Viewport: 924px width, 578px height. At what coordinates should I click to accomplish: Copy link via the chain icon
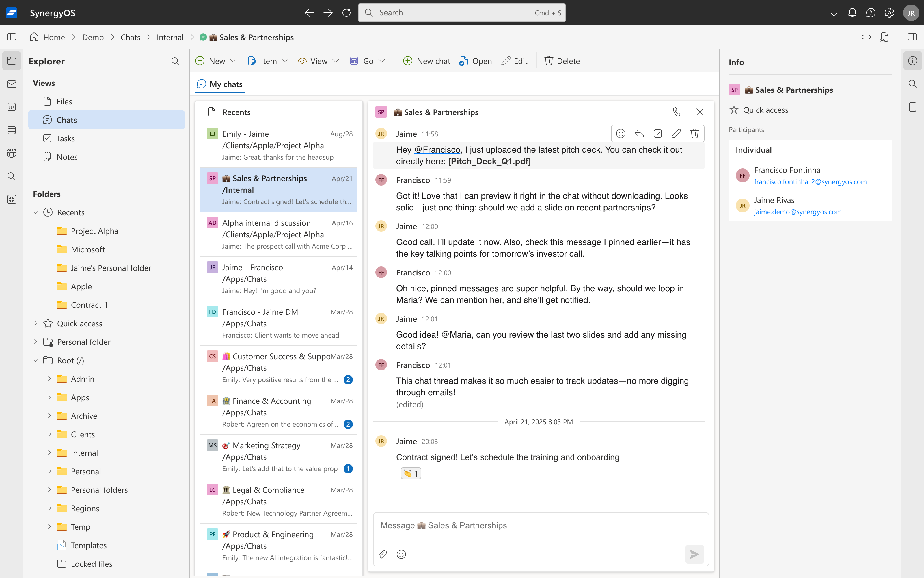(x=866, y=37)
